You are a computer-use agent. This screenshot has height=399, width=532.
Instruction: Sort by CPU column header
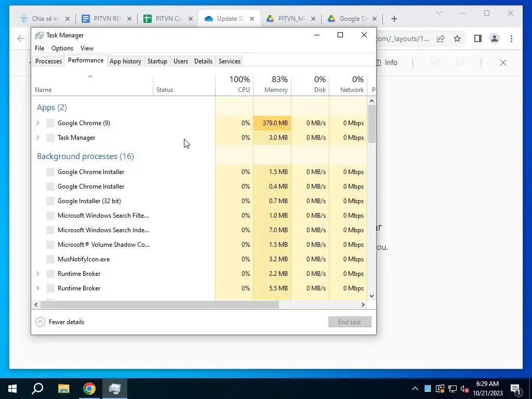click(x=234, y=84)
